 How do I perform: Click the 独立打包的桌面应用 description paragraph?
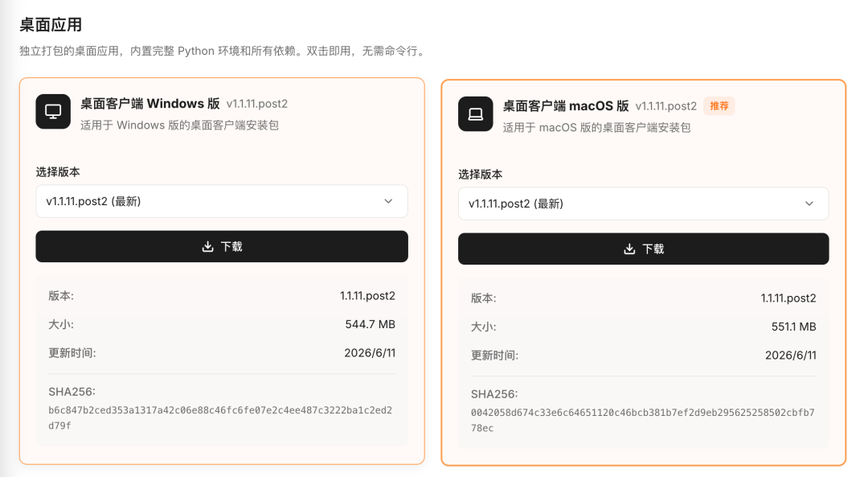tap(223, 51)
